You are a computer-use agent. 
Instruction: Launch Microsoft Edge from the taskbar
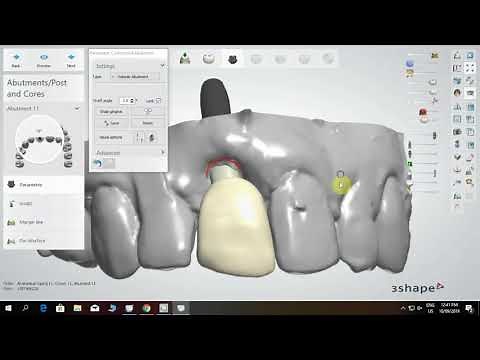[x=43, y=308]
